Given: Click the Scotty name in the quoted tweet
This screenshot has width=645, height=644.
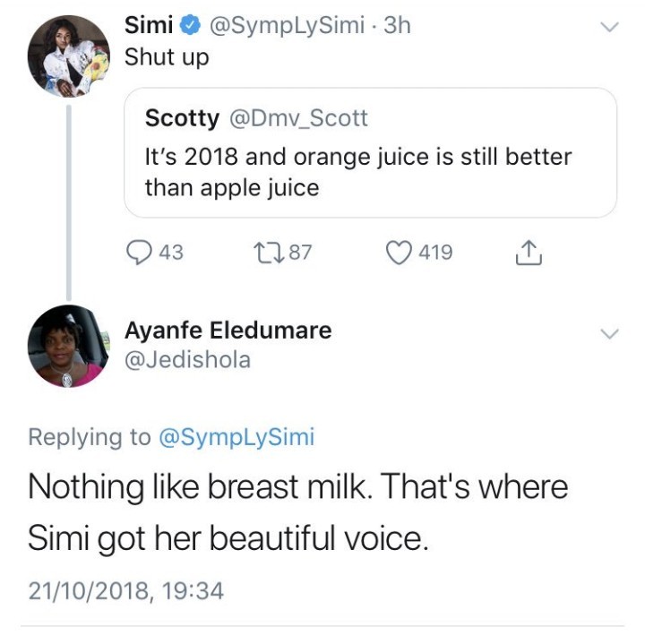Looking at the screenshot, I should [181, 117].
